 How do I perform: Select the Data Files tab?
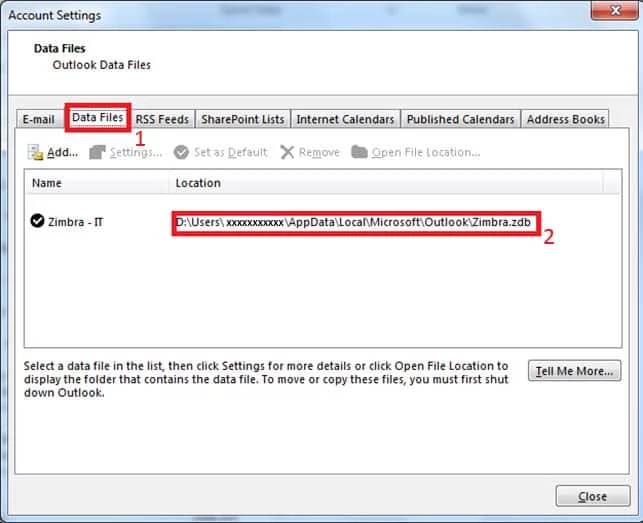click(x=97, y=118)
